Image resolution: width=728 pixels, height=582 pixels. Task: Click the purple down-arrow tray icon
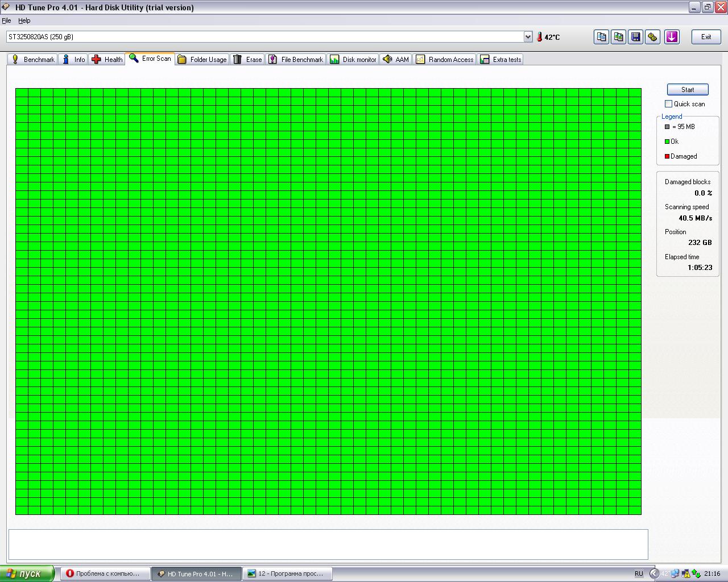click(672, 37)
